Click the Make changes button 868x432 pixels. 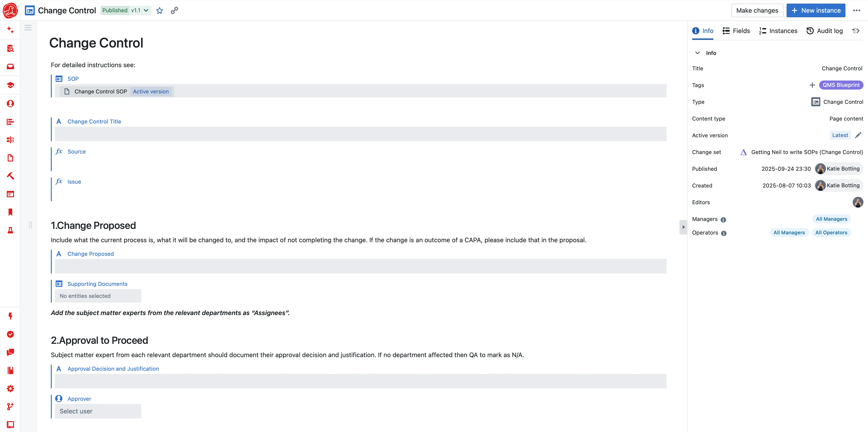click(x=757, y=10)
